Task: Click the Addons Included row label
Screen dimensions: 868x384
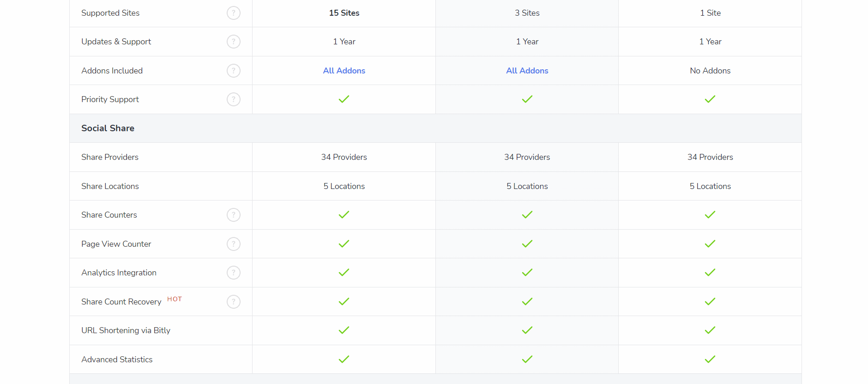Action: [x=112, y=71]
